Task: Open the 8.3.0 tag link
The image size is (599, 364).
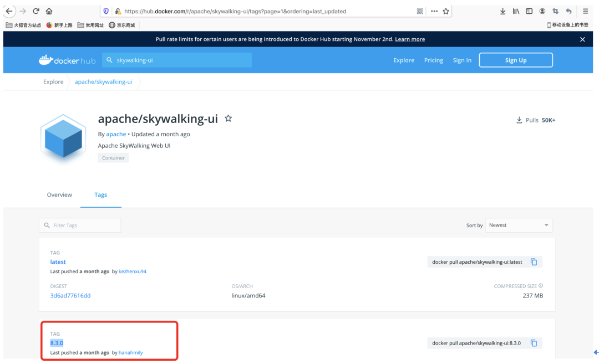Action: (x=57, y=343)
